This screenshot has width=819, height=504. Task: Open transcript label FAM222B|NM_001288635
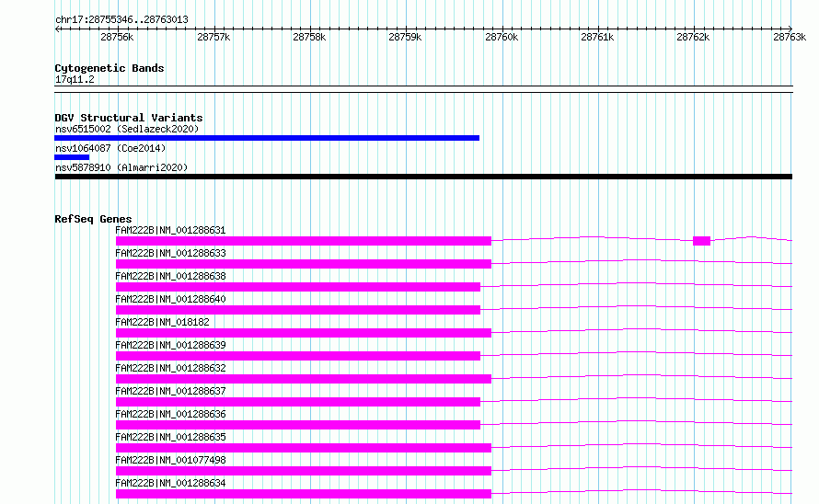pos(170,437)
